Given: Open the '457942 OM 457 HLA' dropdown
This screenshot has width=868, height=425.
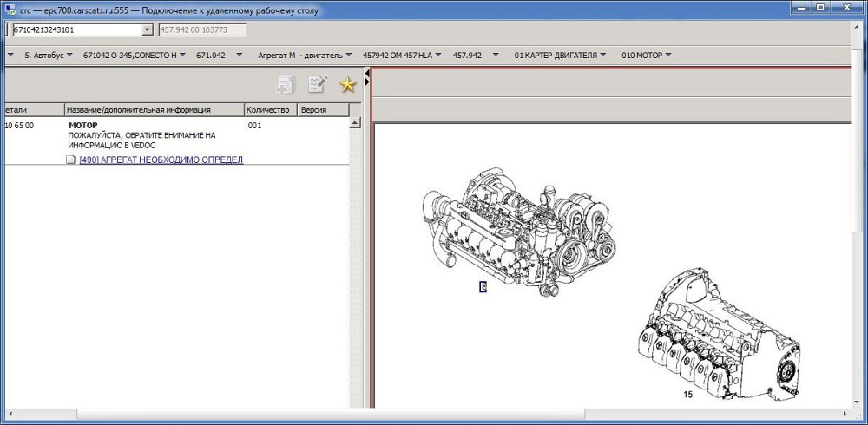Looking at the screenshot, I should pyautogui.click(x=438, y=56).
